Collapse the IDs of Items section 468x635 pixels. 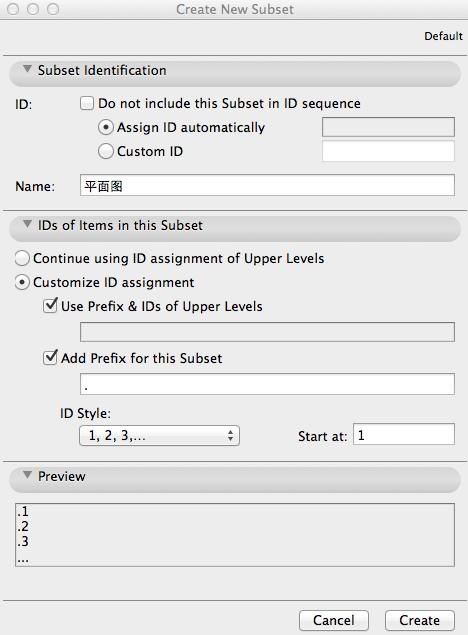point(27,224)
